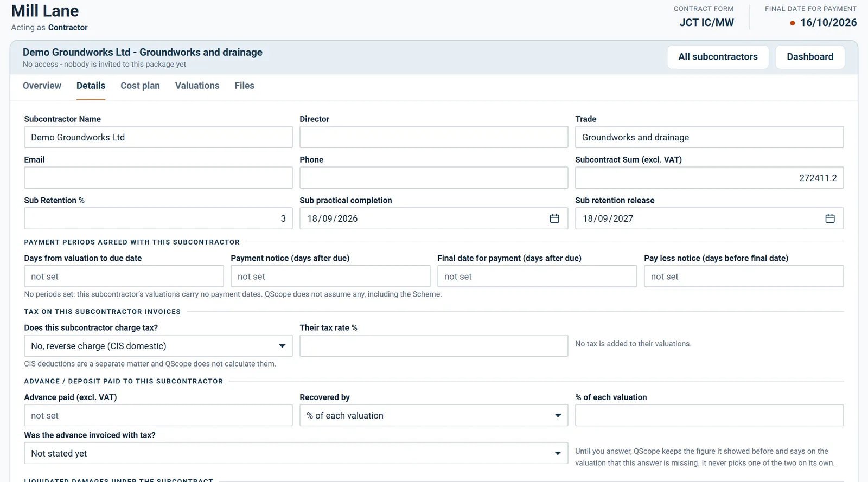Click into the Email field

pyautogui.click(x=158, y=178)
